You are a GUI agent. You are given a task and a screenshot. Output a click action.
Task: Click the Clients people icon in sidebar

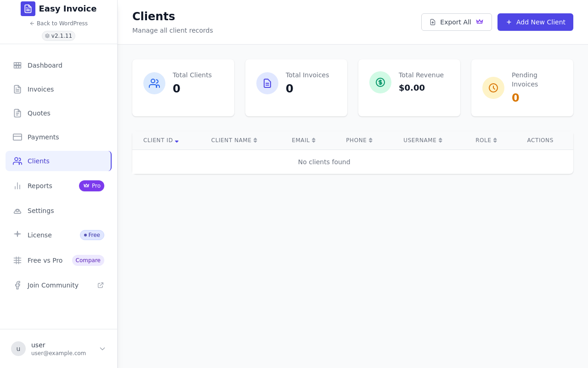coord(17,161)
